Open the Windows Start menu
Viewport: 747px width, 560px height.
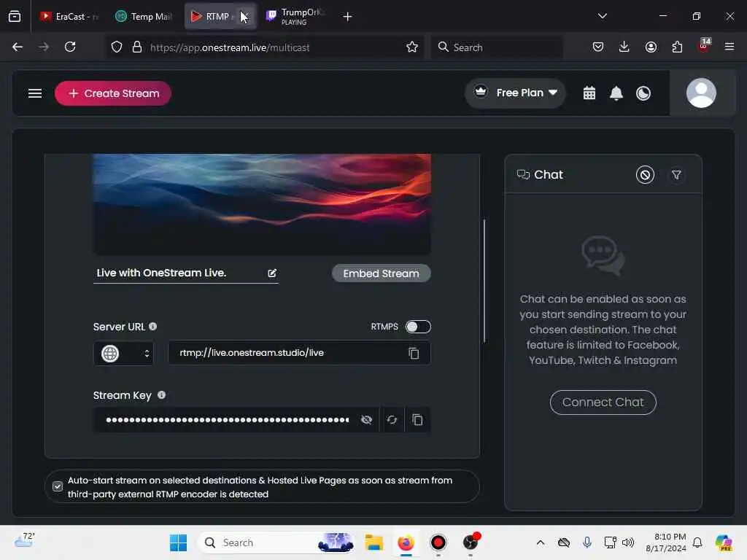(x=178, y=542)
